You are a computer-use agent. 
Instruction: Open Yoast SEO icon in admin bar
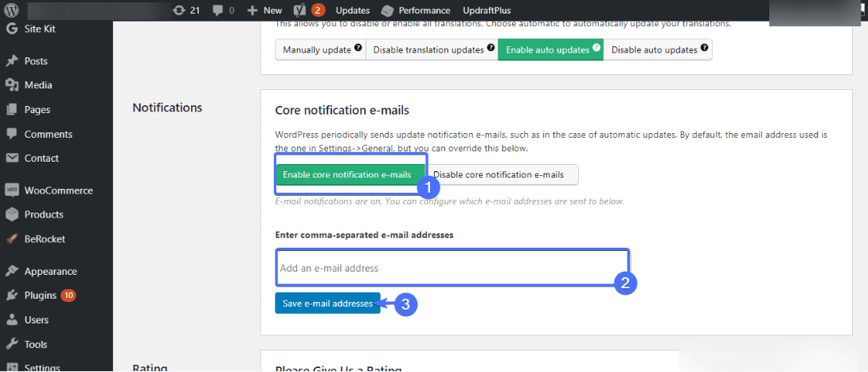coord(300,10)
